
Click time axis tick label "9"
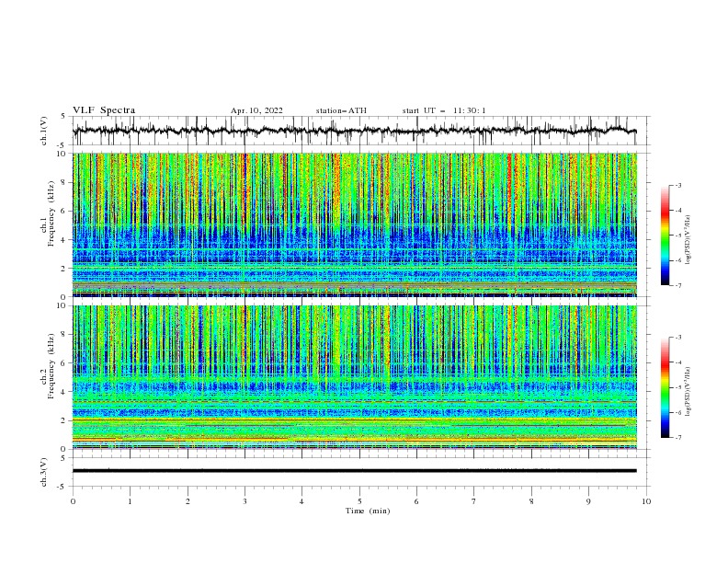coord(588,501)
